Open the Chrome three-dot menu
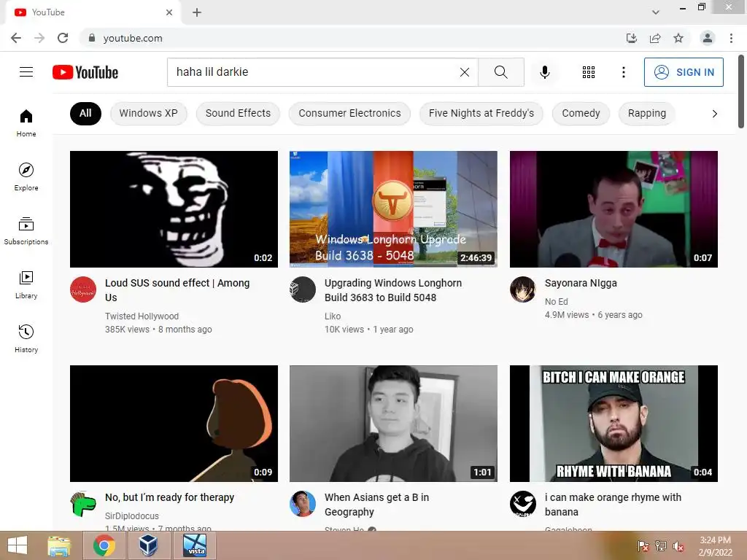This screenshot has width=747, height=560. (731, 38)
